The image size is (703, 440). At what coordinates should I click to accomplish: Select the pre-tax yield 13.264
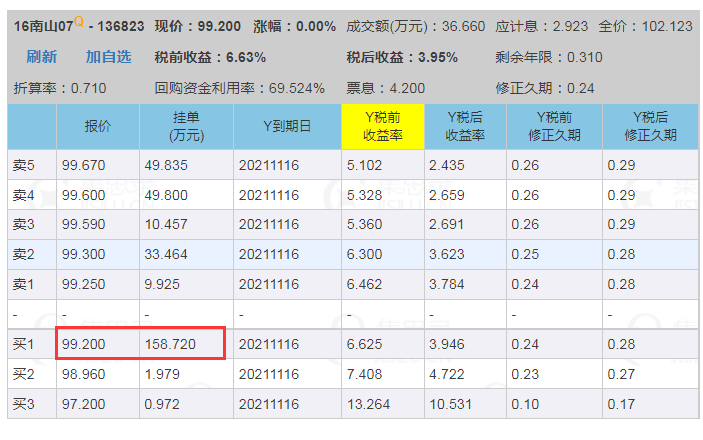point(368,404)
